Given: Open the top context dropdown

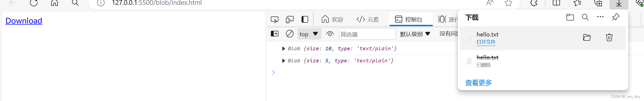Looking at the screenshot, I should coord(309,34).
